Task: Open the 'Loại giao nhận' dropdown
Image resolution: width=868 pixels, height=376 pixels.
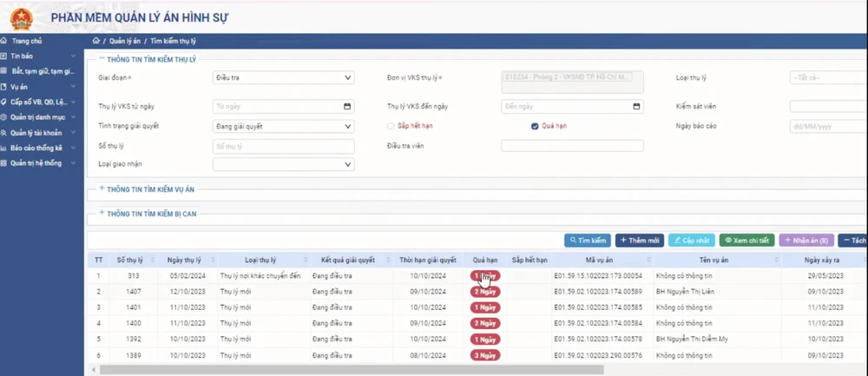Action: pos(283,164)
